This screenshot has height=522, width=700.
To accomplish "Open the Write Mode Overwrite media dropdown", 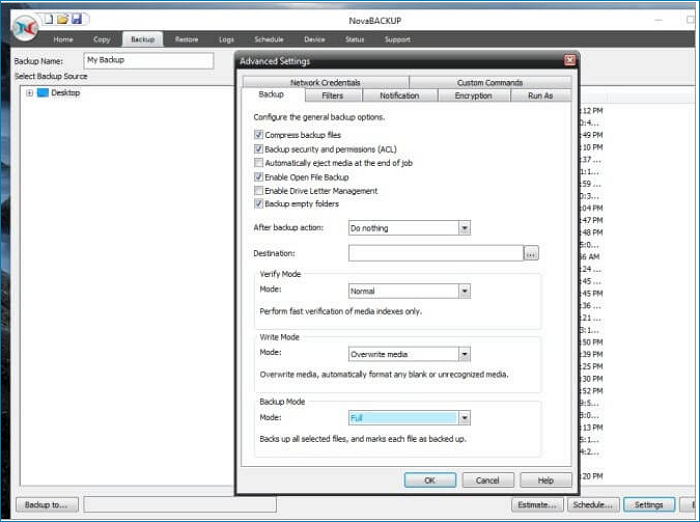I will 464,354.
